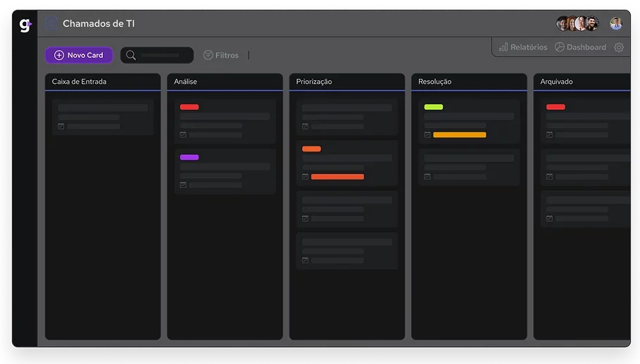The height and width of the screenshot is (364, 640).
Task: Click the Dashboard pie chart icon
Action: 560,47
